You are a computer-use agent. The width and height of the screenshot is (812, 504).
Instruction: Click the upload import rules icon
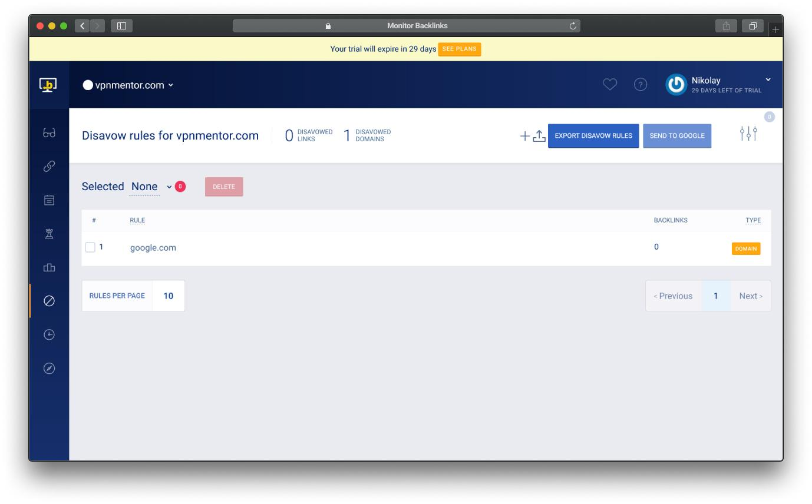click(539, 136)
